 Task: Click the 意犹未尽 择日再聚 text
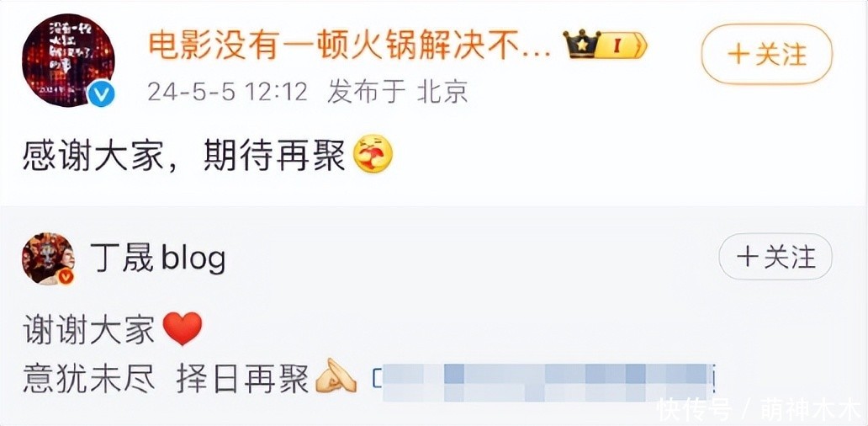[166, 380]
